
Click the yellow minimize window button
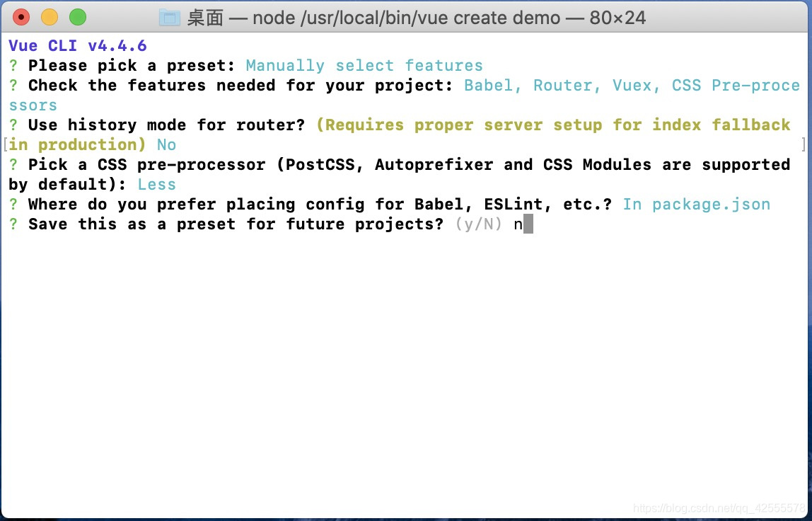pyautogui.click(x=50, y=17)
